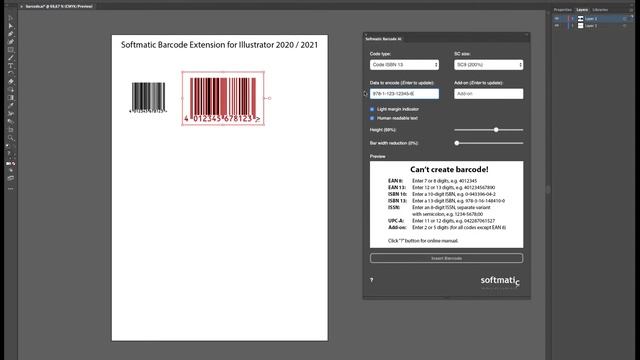Screen dimensions: 640x360
Task: Select the highlighted layer thumbnail
Action: coord(580,18)
